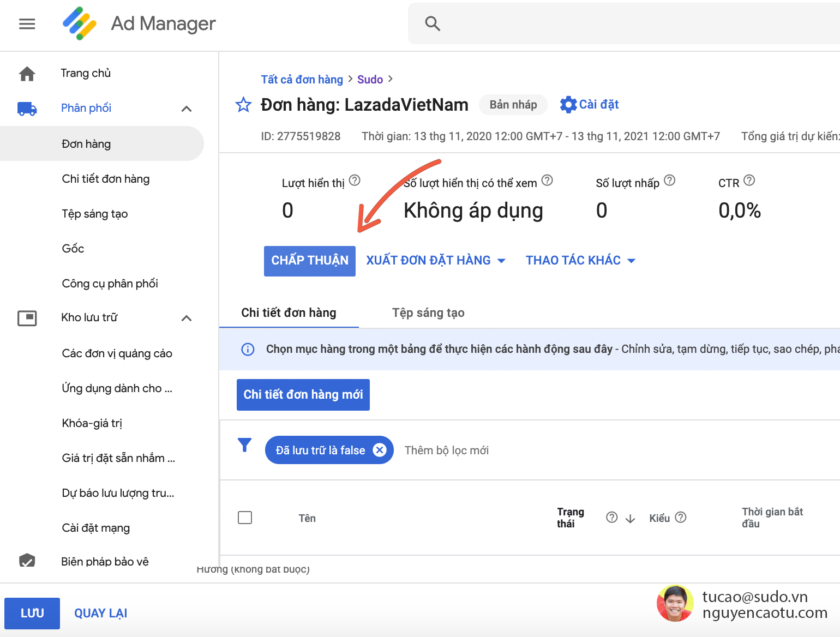
Task: Collapse the Phân phối sidebar section
Action: 187,108
